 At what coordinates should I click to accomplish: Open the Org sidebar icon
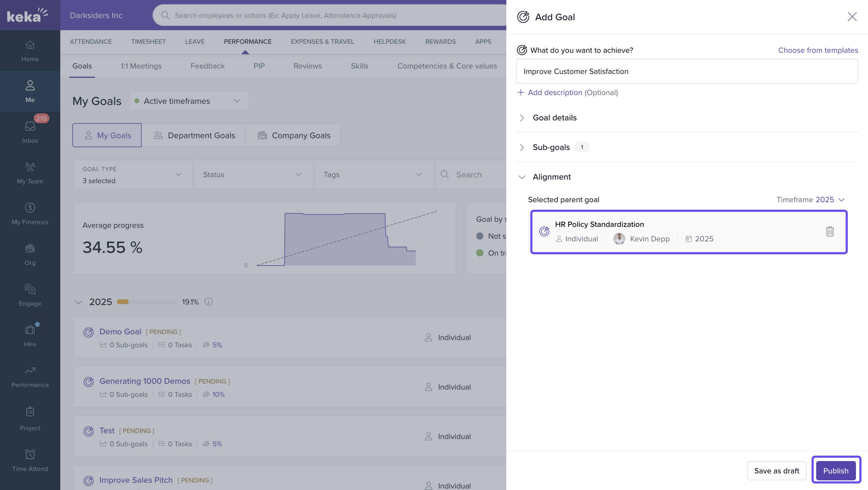coord(30,249)
